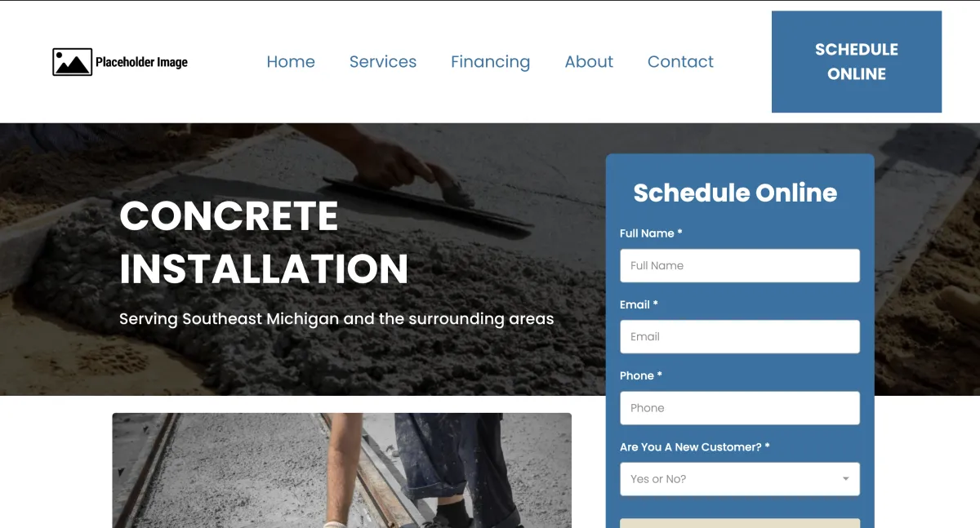Open the 'Yes or No?' dropdown
This screenshot has width=980, height=528.
click(x=740, y=479)
